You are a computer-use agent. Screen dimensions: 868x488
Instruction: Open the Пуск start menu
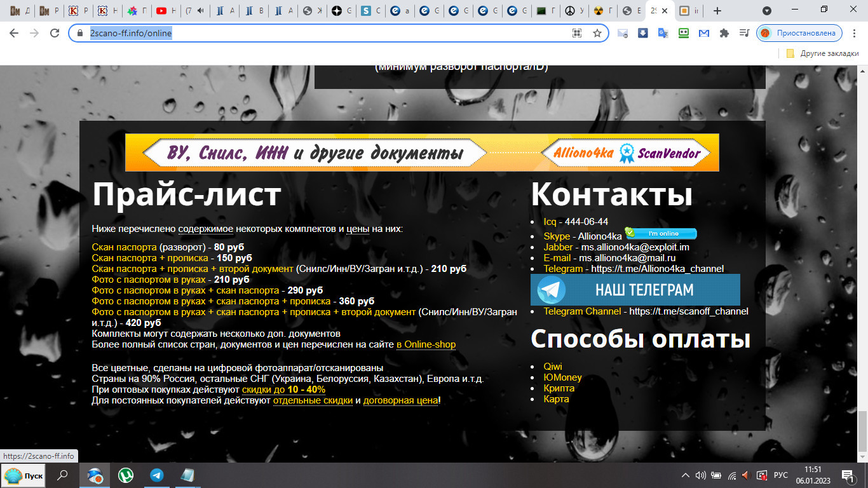[x=23, y=475]
